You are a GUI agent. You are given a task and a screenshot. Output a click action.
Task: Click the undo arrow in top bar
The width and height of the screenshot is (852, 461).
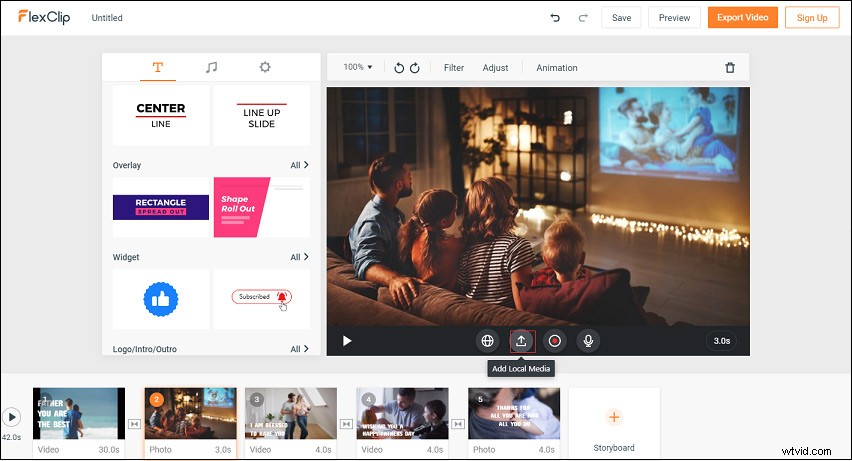(555, 18)
